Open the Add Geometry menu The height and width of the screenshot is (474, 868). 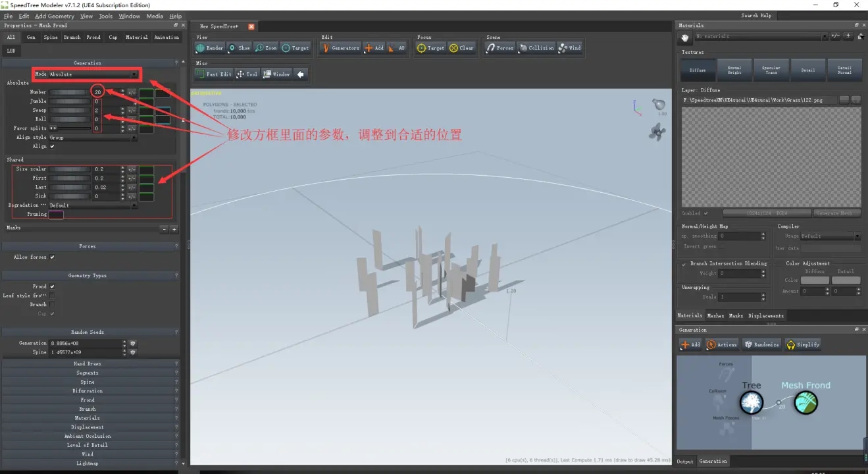click(x=55, y=16)
